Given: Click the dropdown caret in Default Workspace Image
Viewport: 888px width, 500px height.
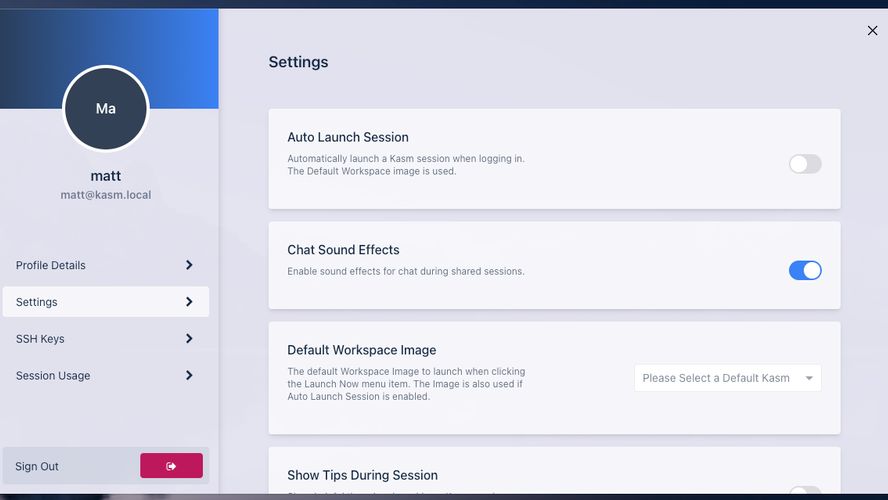Looking at the screenshot, I should pyautogui.click(x=809, y=378).
